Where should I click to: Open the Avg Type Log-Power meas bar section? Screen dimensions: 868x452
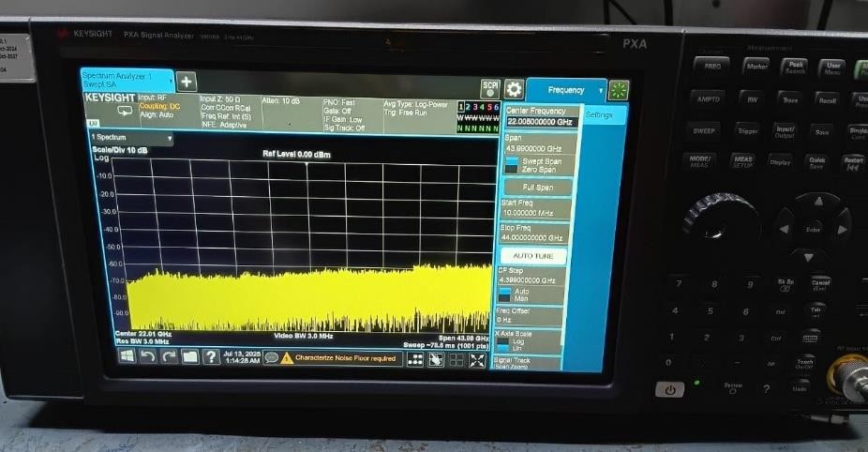tap(418, 116)
